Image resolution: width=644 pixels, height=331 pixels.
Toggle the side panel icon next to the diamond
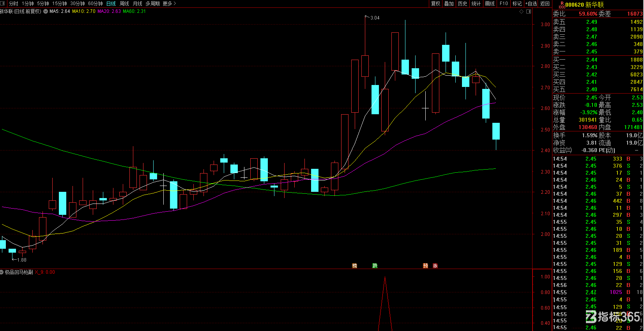pos(529,12)
